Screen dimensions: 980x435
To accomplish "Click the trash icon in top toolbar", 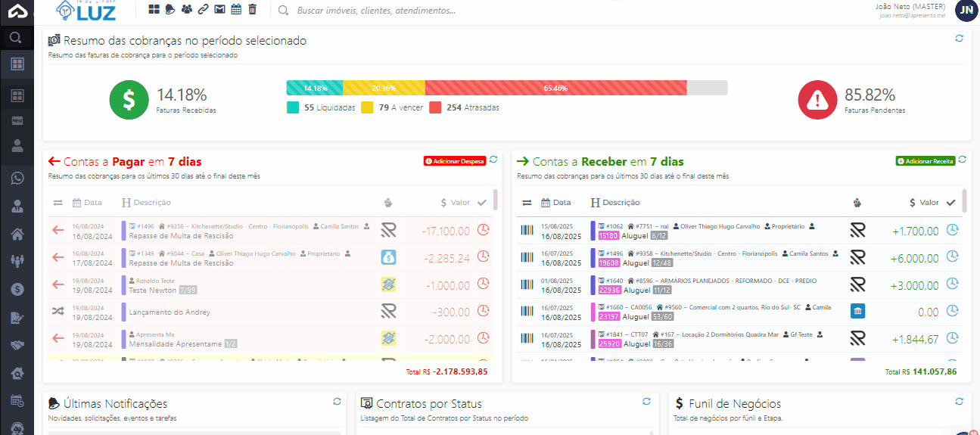I will coord(253,10).
